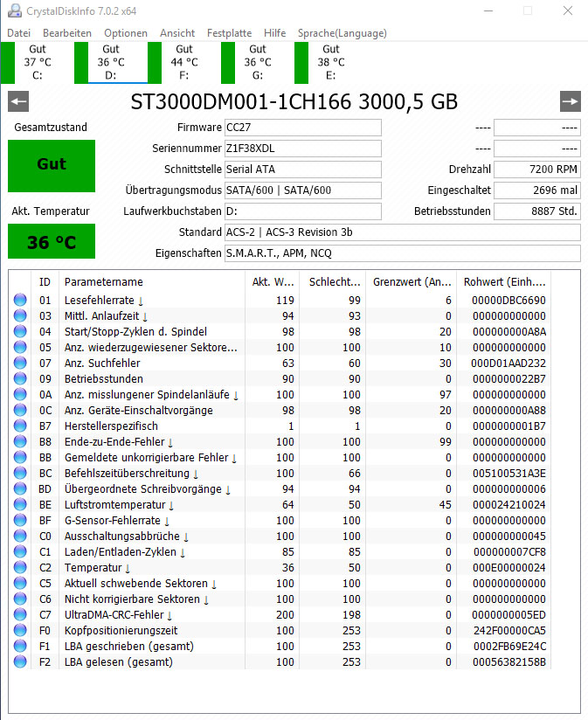Viewport: 588px width, 720px height.
Task: Open the Festplatte menu
Action: coord(229,33)
